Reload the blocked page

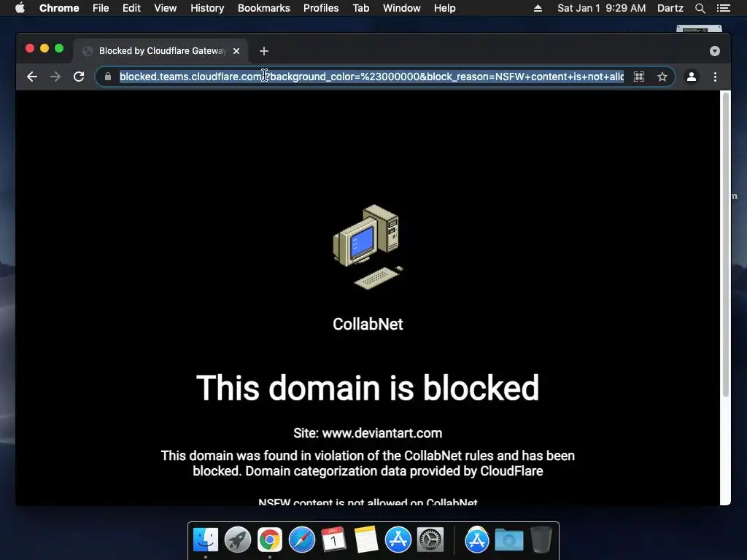[x=79, y=77]
